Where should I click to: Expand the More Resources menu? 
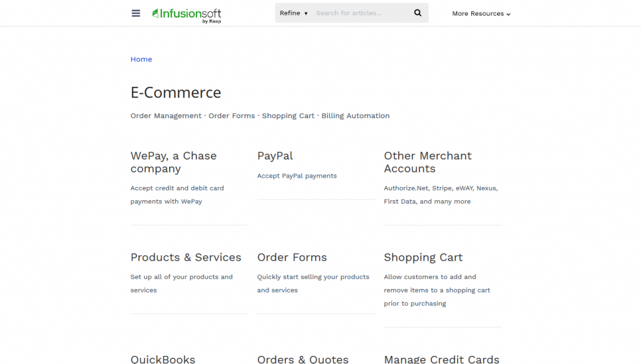[x=481, y=14]
